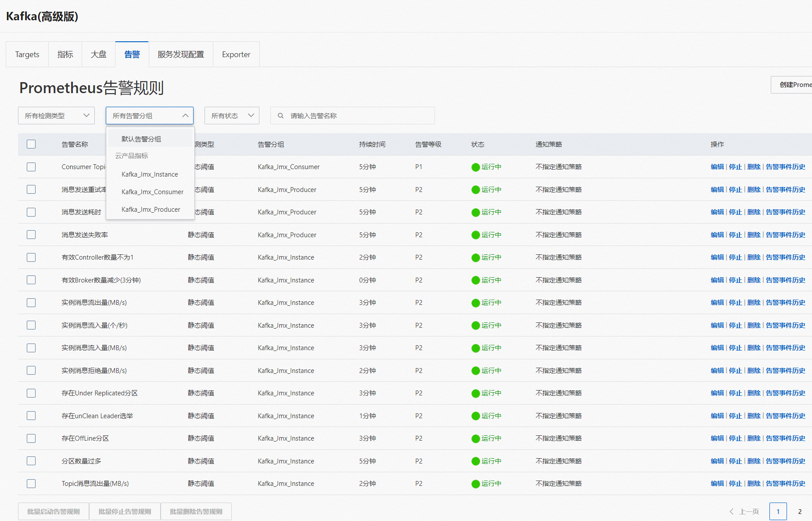The width and height of the screenshot is (812, 521).
Task: Click 编辑 for Consumer Topic rule
Action: 717,167
